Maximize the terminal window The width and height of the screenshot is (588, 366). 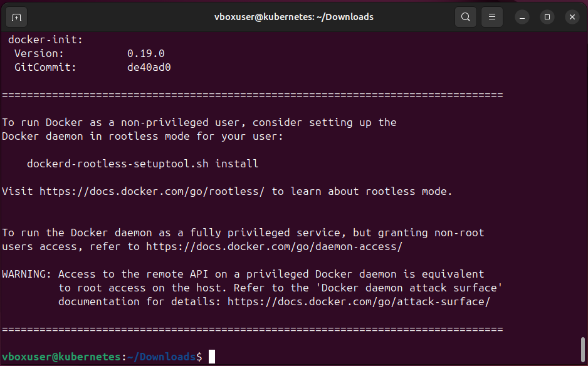click(x=547, y=17)
